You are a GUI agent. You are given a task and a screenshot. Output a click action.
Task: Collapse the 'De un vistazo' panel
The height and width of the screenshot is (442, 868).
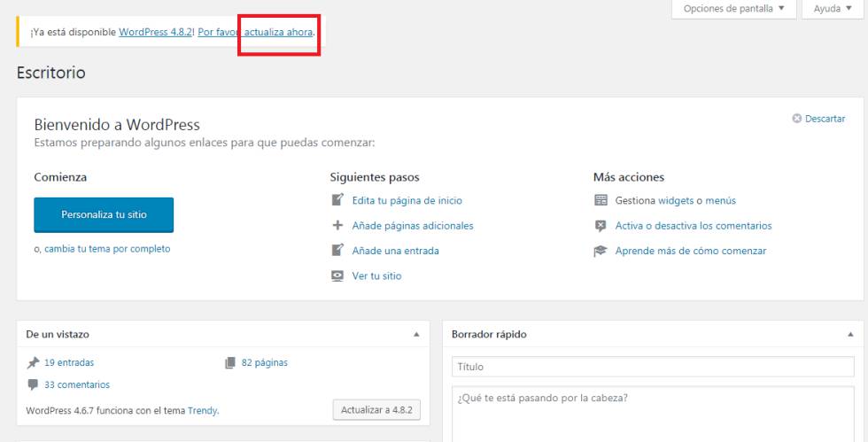coord(416,335)
